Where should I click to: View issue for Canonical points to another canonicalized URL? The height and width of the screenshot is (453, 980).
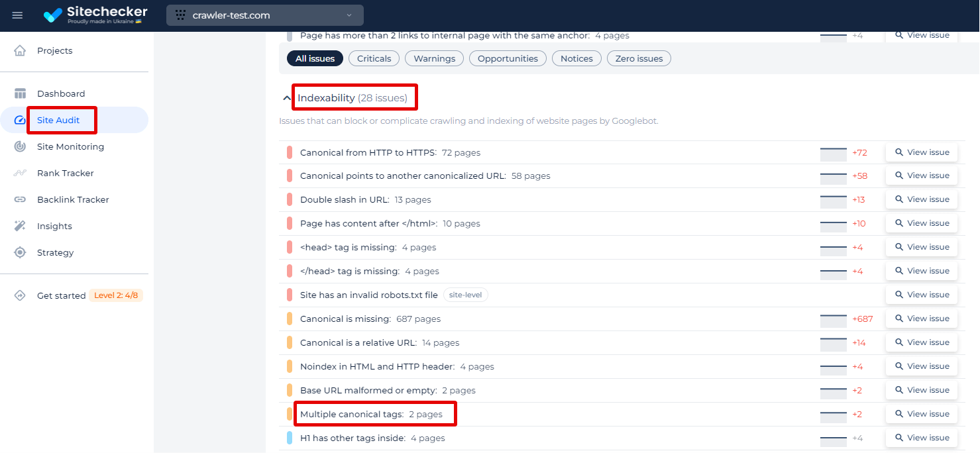[922, 176]
